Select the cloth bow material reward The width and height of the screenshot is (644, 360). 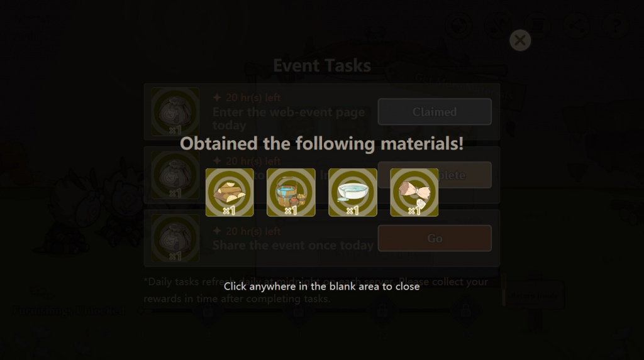tap(414, 192)
